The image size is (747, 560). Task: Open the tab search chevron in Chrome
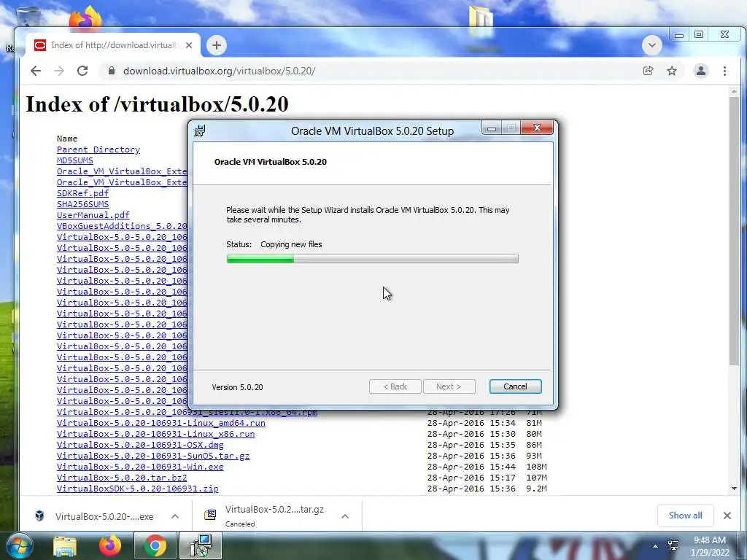(x=652, y=45)
